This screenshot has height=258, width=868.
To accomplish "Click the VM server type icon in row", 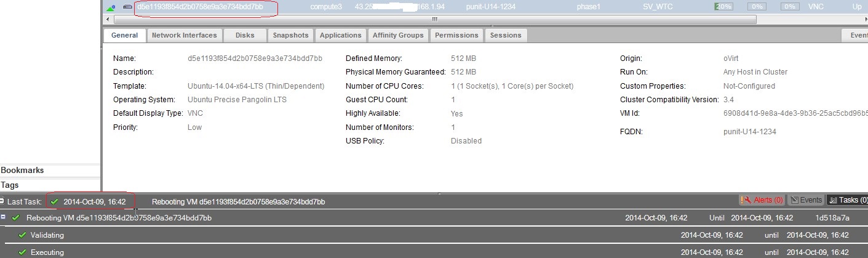I will tap(127, 7).
